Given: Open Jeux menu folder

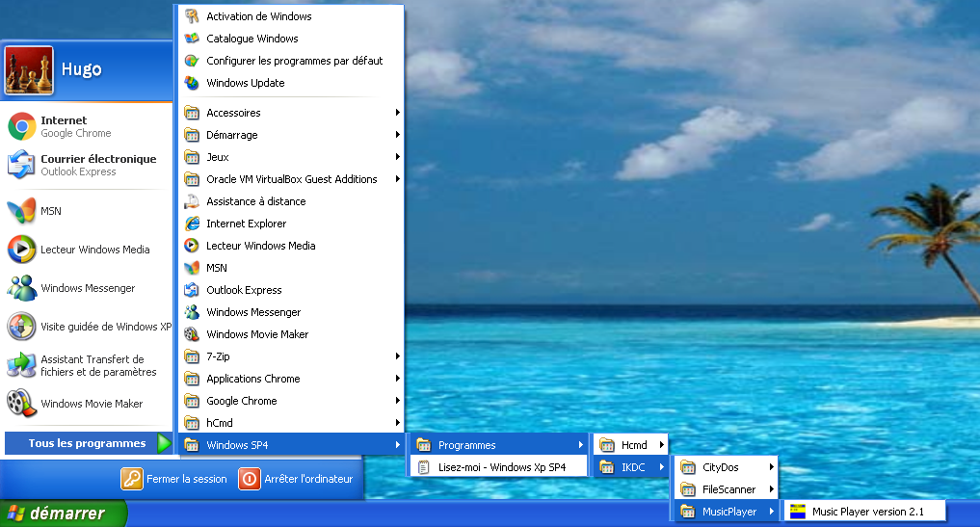Looking at the screenshot, I should [x=291, y=157].
